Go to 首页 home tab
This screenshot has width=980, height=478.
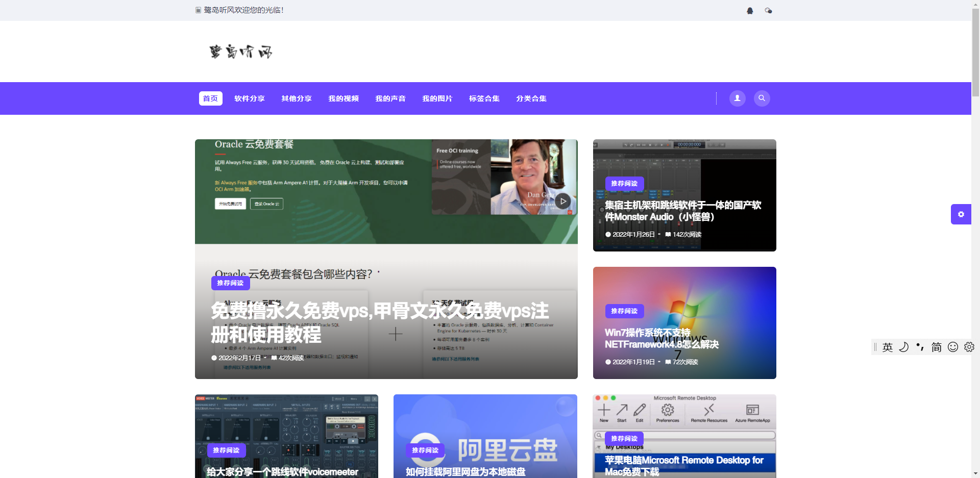tap(210, 98)
